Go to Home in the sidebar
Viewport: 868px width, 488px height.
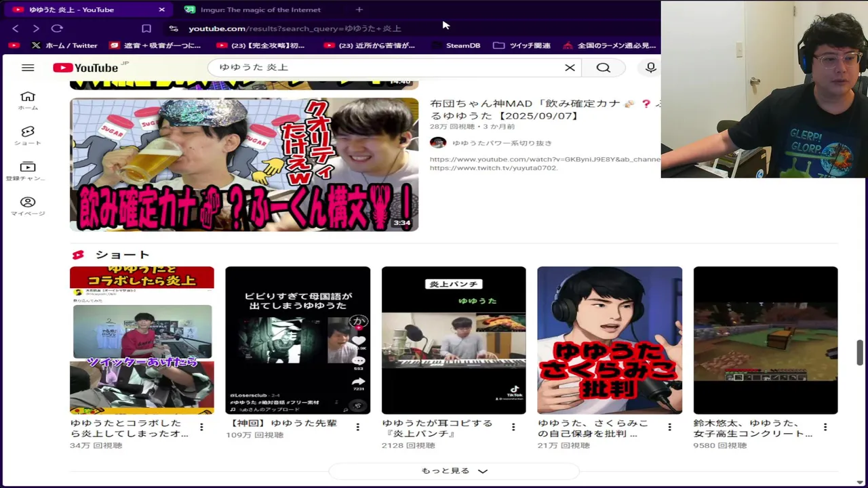point(28,100)
